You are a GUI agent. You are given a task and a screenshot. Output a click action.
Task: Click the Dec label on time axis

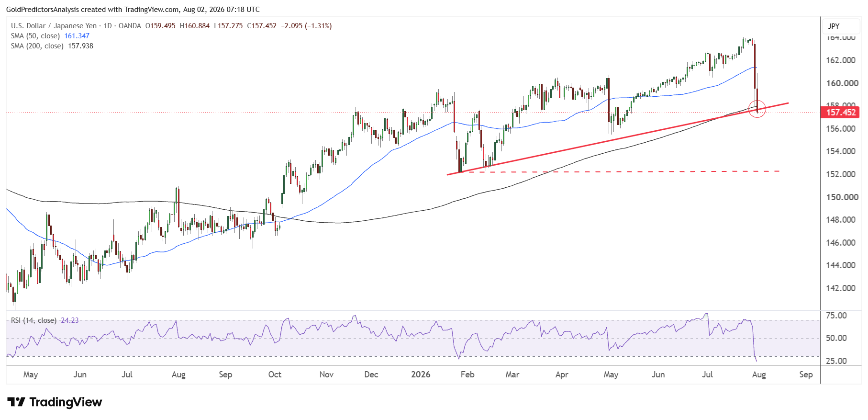click(x=371, y=375)
